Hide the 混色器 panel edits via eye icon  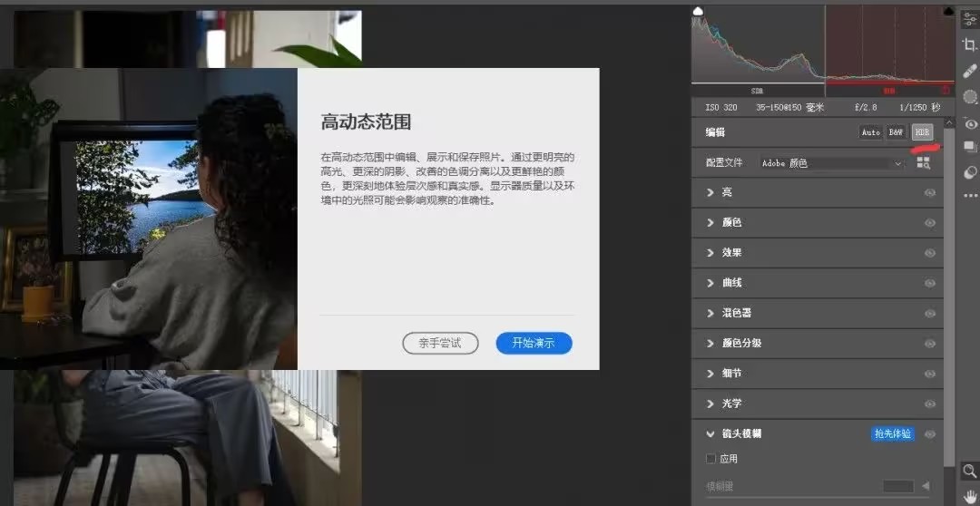[929, 313]
